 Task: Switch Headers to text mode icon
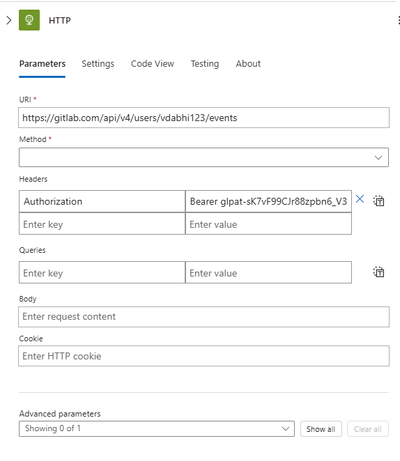tap(379, 201)
